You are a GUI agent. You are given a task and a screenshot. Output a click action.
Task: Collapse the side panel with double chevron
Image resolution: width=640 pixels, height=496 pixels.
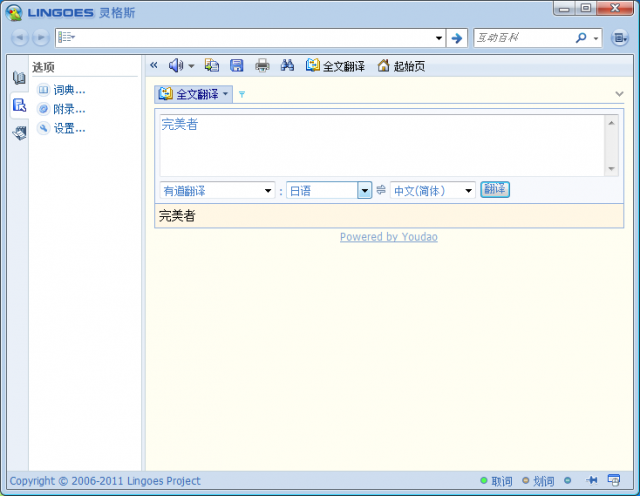(154, 65)
